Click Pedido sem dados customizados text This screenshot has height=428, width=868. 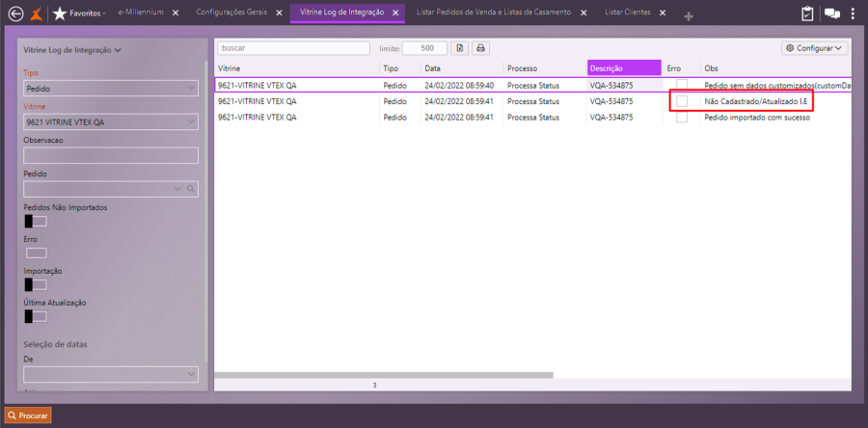click(777, 86)
